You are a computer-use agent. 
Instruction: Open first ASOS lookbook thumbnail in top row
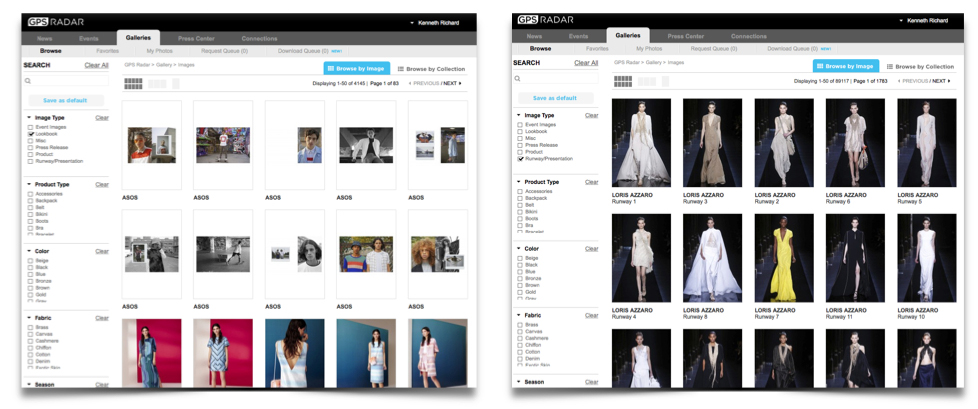click(x=152, y=145)
